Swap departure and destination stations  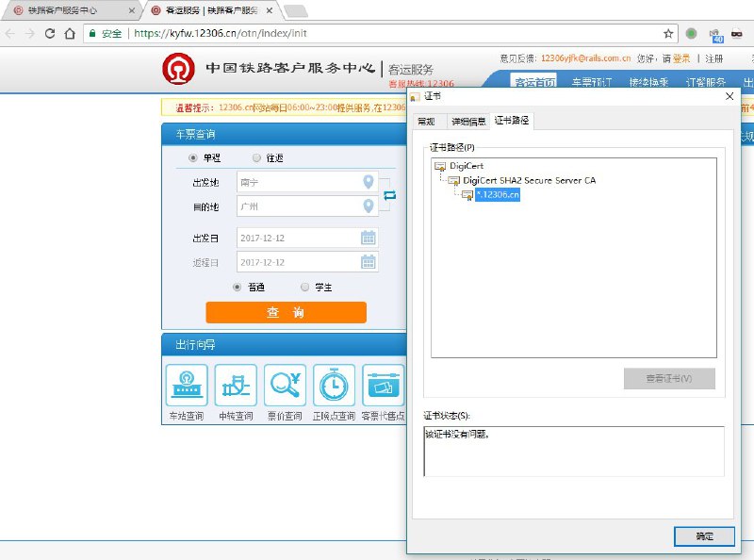click(x=389, y=195)
